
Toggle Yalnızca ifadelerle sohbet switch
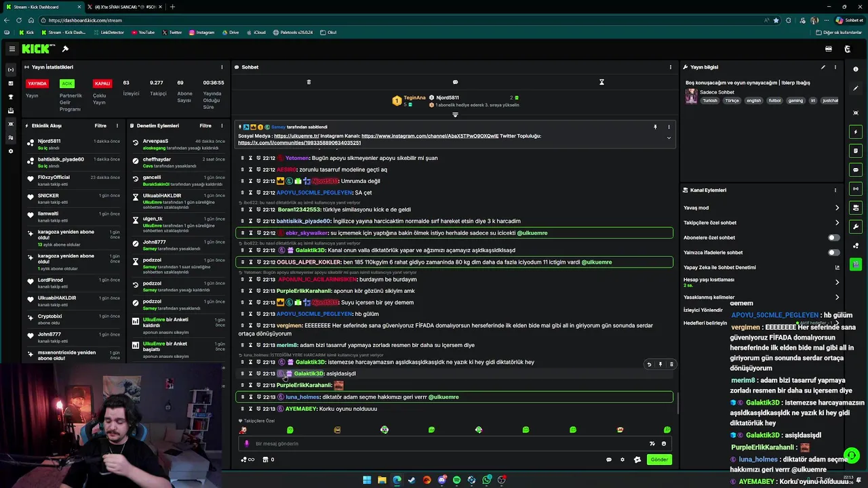833,253
